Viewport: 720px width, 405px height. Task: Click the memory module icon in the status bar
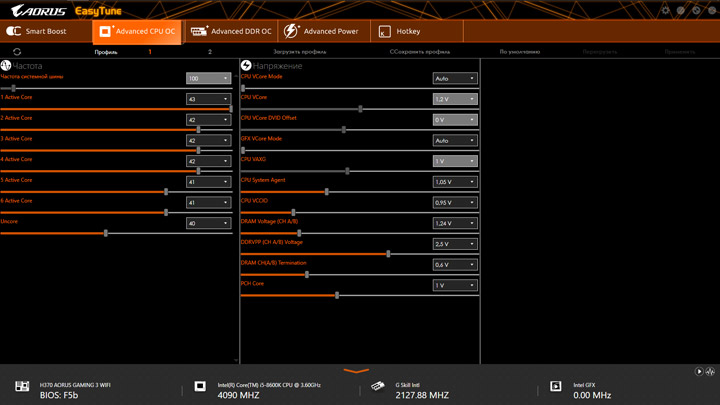(378, 386)
